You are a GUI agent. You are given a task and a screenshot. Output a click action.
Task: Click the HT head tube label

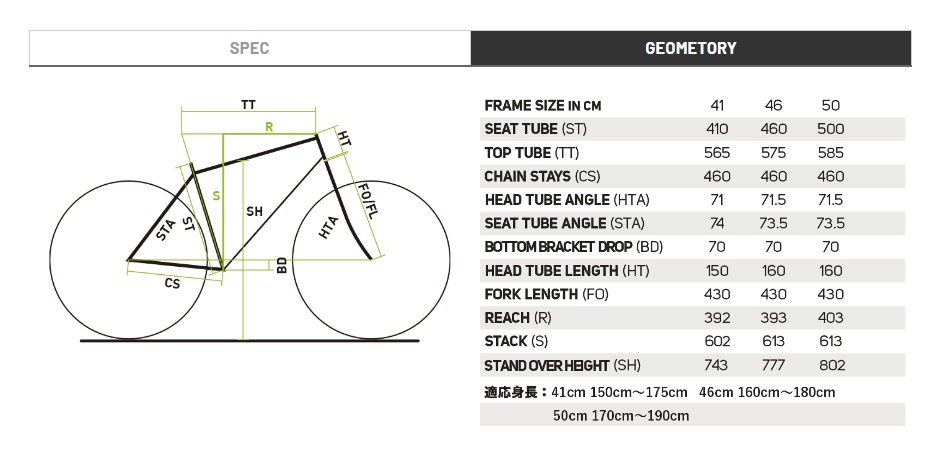click(x=344, y=138)
